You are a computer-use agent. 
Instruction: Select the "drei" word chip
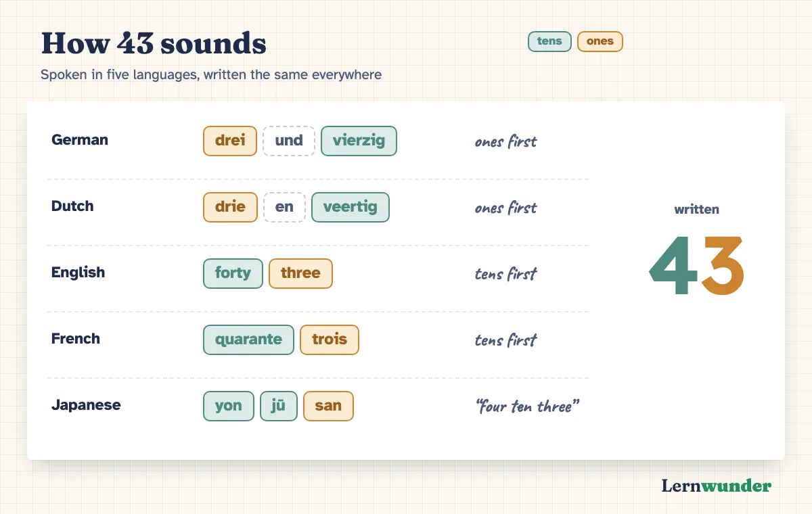tap(230, 141)
